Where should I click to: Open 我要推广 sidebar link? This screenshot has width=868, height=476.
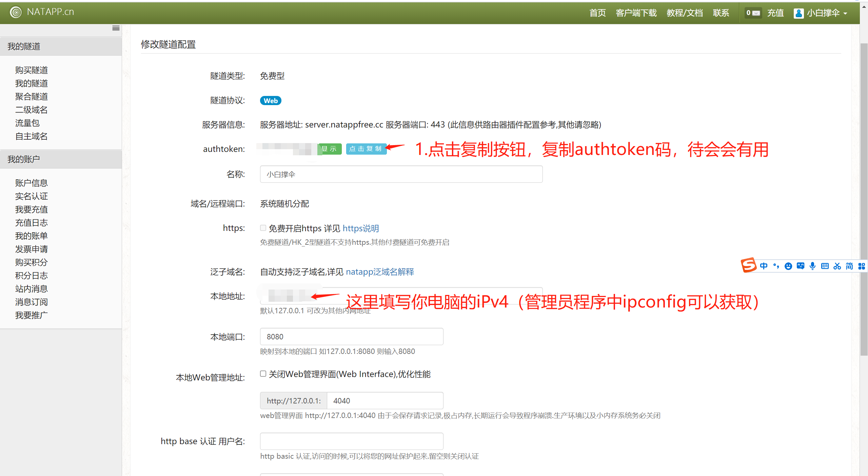point(32,315)
